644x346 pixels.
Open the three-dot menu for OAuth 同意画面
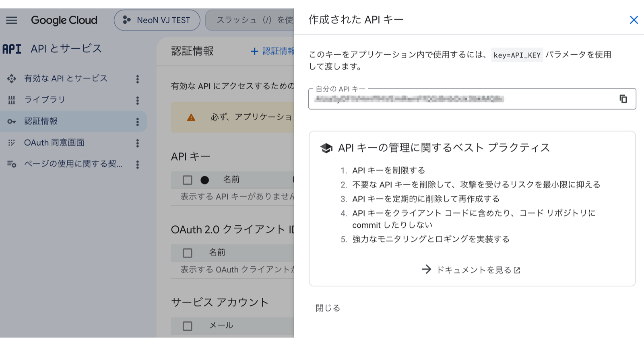pyautogui.click(x=138, y=143)
